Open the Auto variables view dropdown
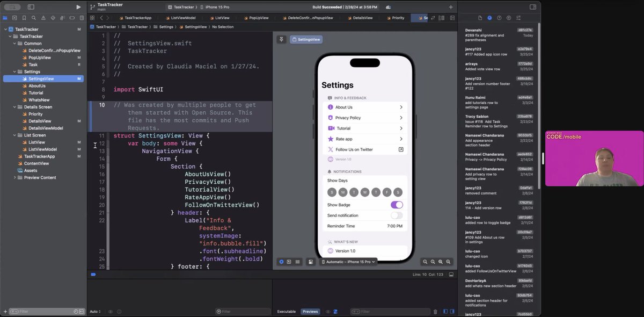The height and width of the screenshot is (317, 644). click(96, 312)
